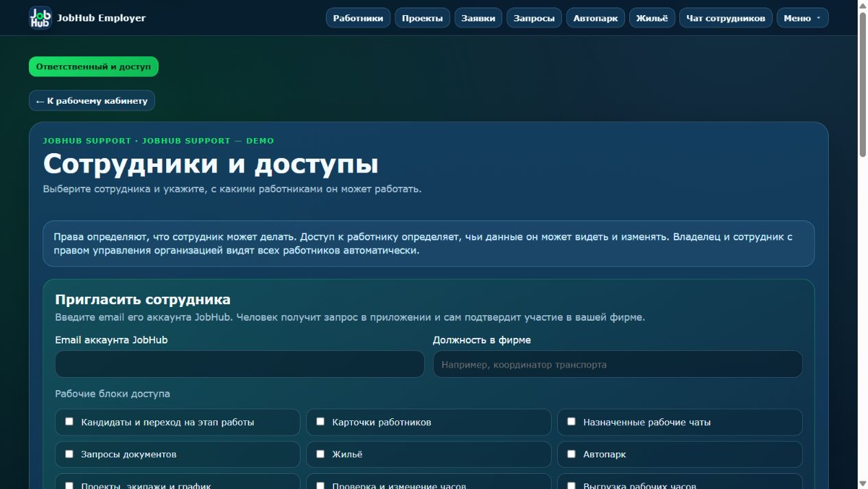
Task: Click the Пригласить сотрудника heading
Action: click(x=143, y=299)
